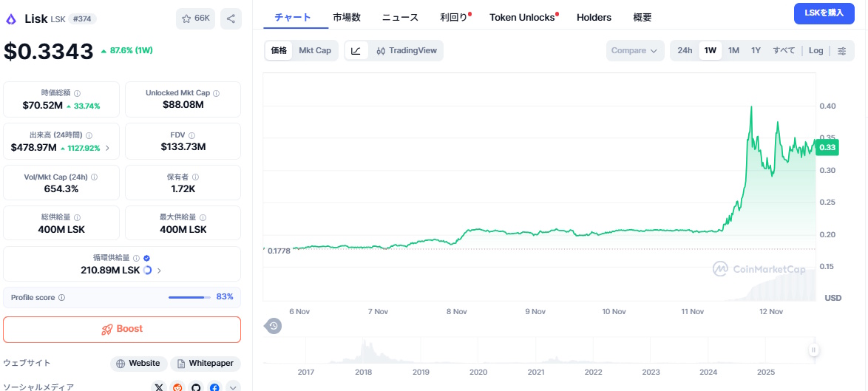
Task: Open the Compare dropdown
Action: tap(634, 50)
